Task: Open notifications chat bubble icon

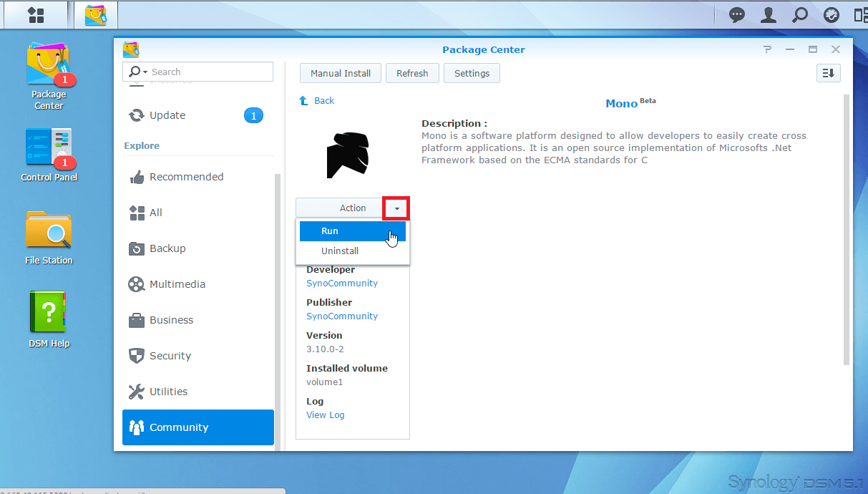Action: point(737,15)
